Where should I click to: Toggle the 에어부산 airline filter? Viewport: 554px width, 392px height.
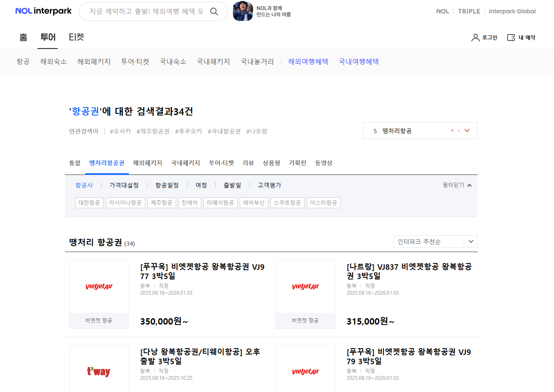pos(254,203)
